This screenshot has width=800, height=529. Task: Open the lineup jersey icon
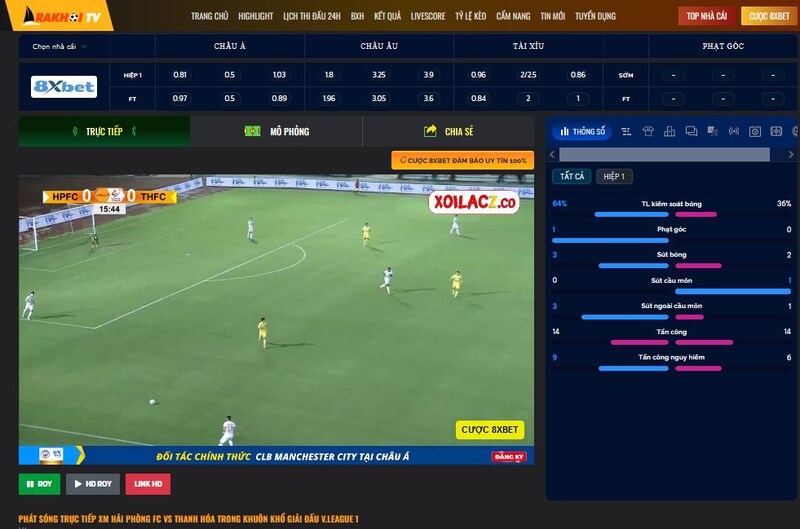click(x=648, y=132)
